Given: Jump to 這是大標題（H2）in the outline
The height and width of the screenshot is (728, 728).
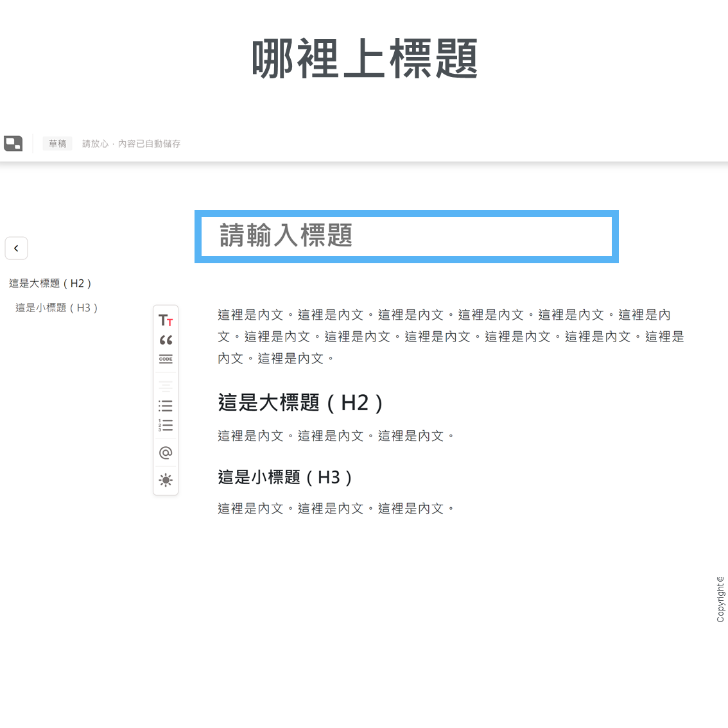Looking at the screenshot, I should [51, 283].
